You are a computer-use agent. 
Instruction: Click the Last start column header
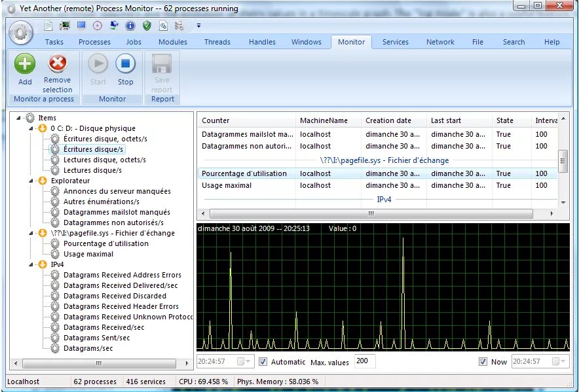point(459,120)
